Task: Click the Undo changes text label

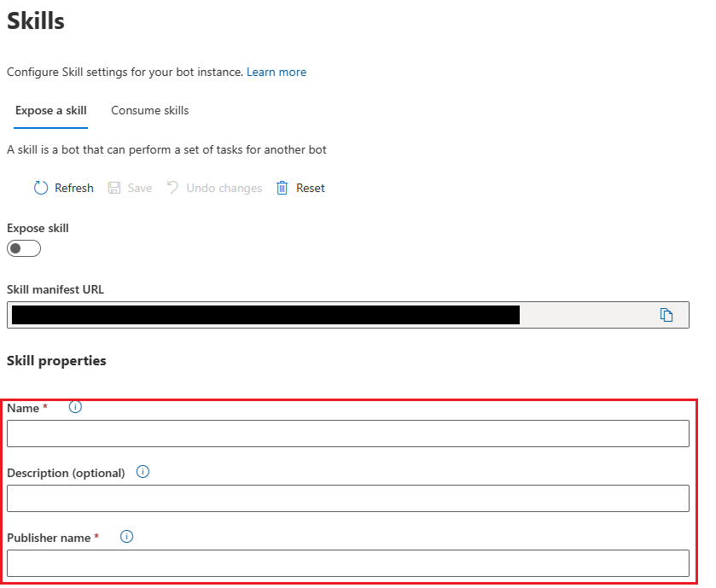Action: tap(224, 188)
